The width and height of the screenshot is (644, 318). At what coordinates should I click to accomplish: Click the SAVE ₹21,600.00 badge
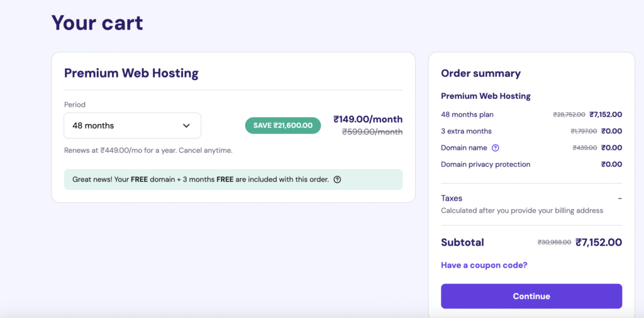click(283, 125)
